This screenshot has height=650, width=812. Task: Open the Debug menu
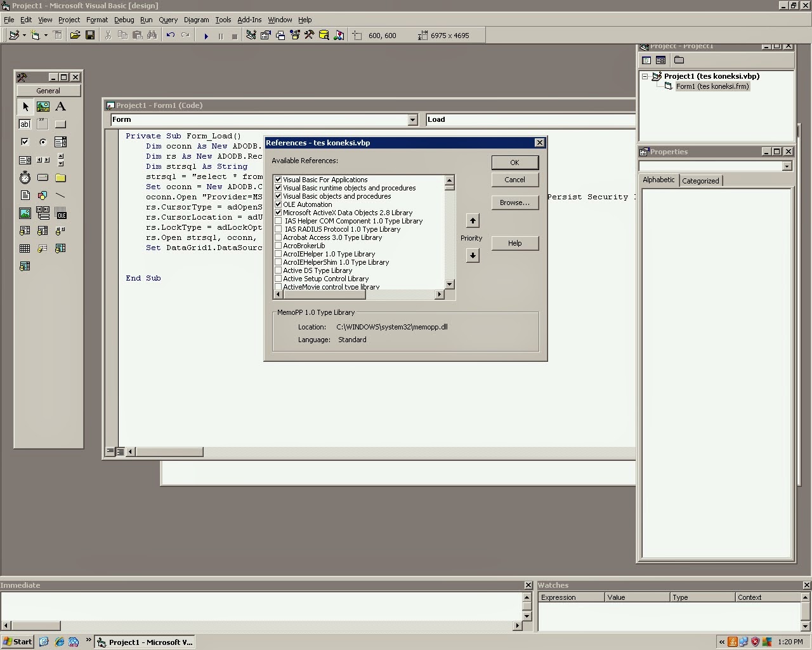click(x=124, y=20)
